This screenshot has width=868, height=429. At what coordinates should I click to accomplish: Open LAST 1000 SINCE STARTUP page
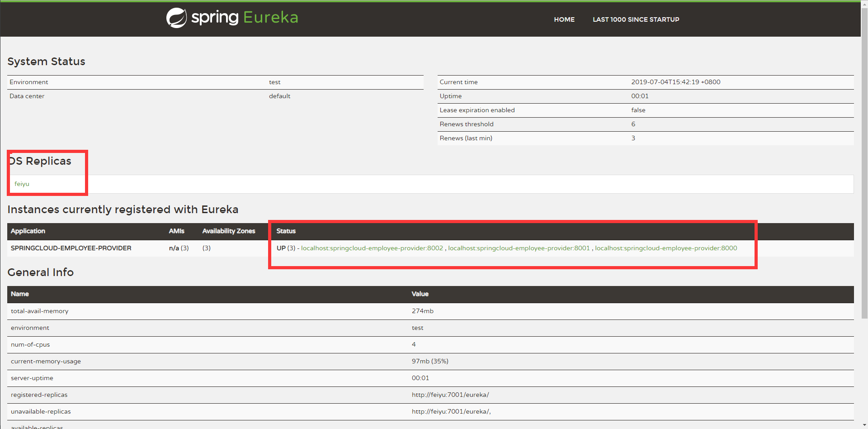(x=636, y=19)
